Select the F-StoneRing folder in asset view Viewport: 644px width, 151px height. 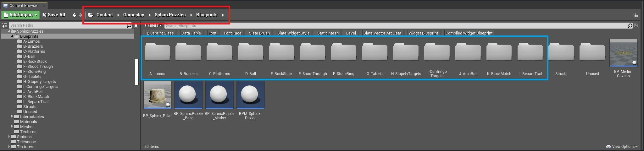(x=344, y=52)
